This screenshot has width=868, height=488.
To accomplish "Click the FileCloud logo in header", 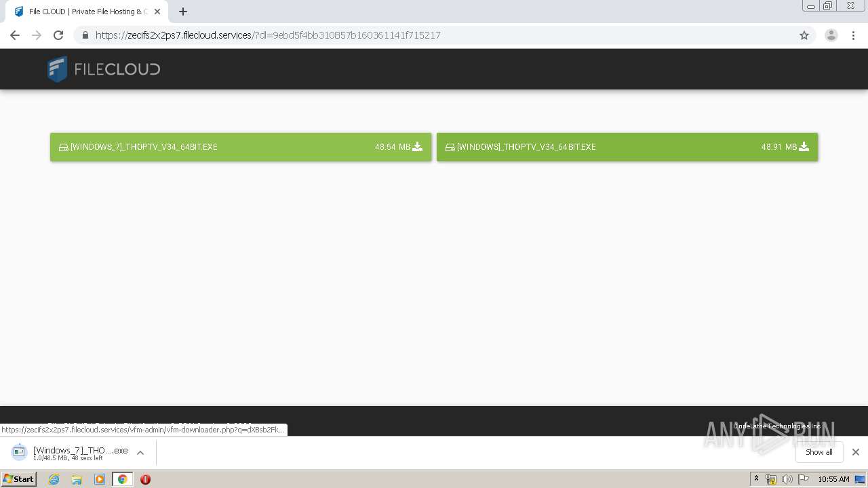I will [x=104, y=69].
